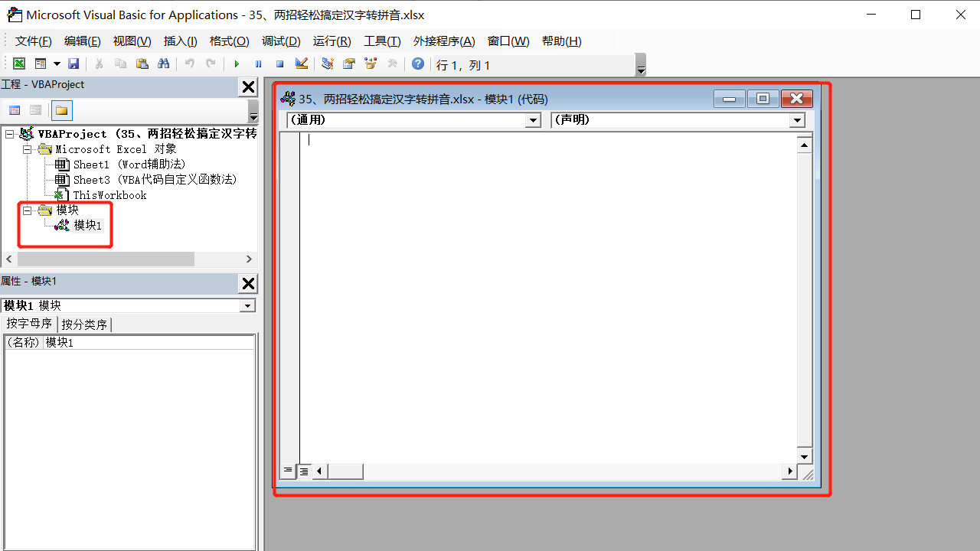Toggle Full Module View button in code window
Viewport: 980px width, 551px height.
(304, 471)
